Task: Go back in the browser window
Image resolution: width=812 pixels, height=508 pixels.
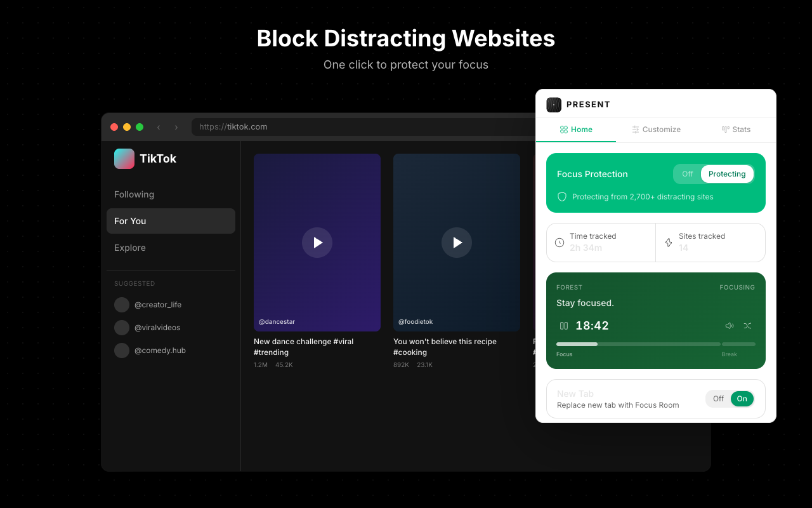Action: click(x=159, y=127)
